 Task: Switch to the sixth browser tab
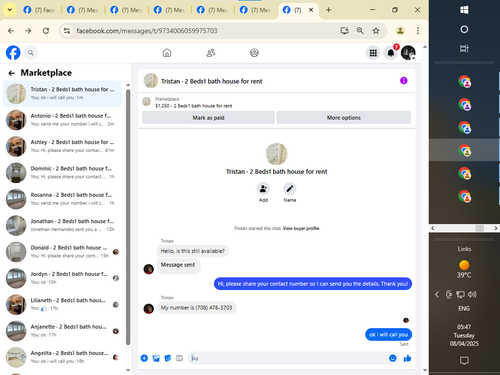[256, 10]
